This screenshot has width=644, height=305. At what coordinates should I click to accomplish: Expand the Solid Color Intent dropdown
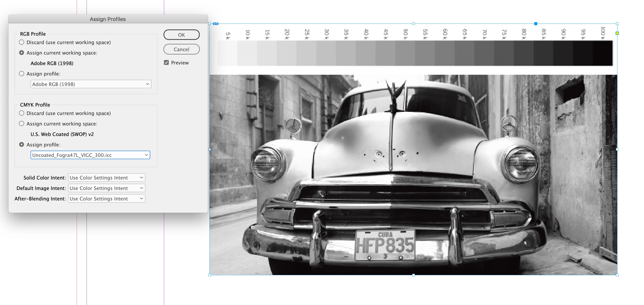(107, 178)
